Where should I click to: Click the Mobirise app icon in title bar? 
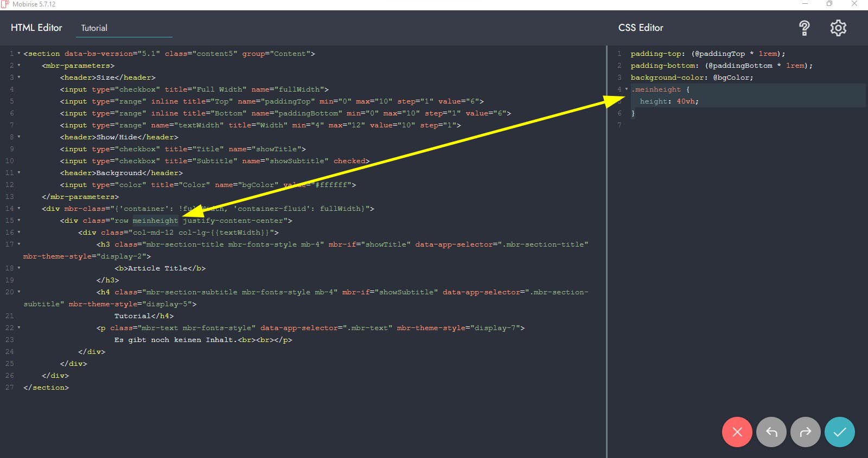5,4
